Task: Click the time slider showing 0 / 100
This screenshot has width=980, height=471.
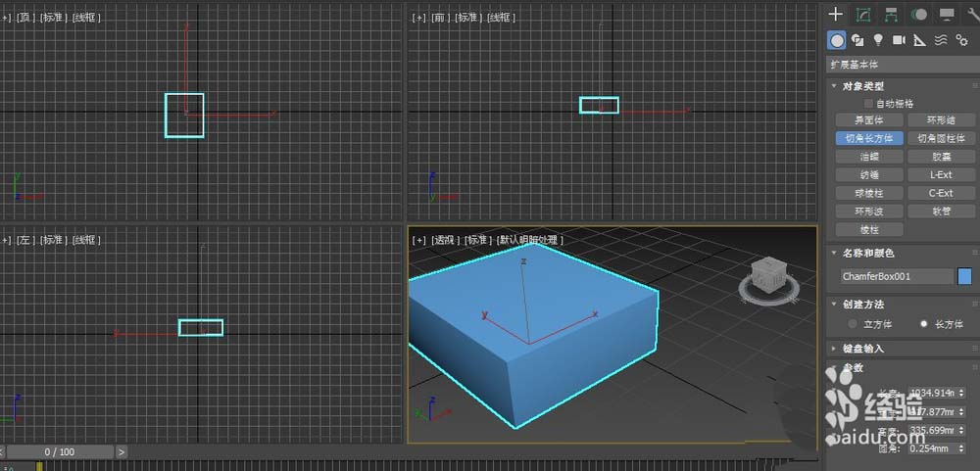Action: pyautogui.click(x=60, y=451)
